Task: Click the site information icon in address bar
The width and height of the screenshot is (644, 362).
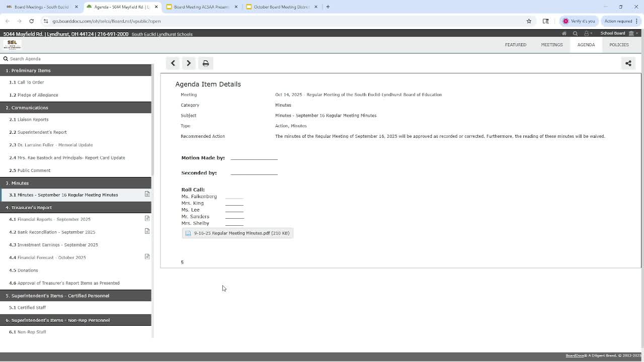Action: (46, 21)
